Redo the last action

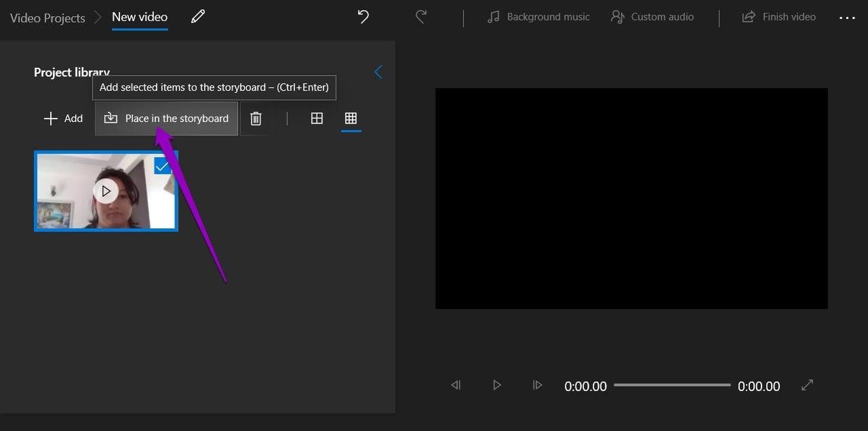421,17
